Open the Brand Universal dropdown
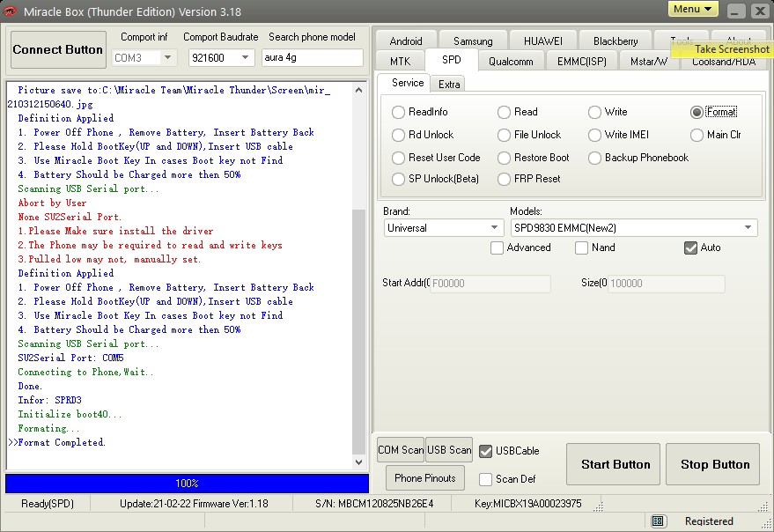This screenshot has height=532, width=774. coord(494,228)
